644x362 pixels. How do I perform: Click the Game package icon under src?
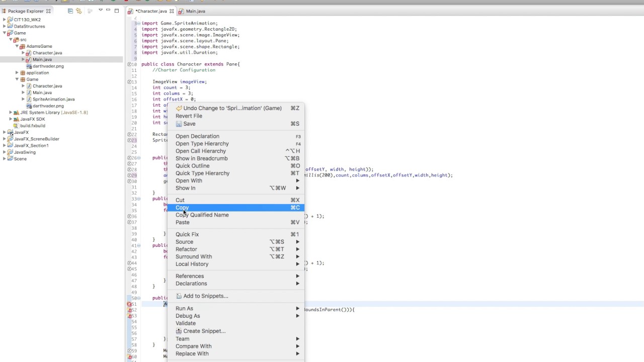coord(23,79)
